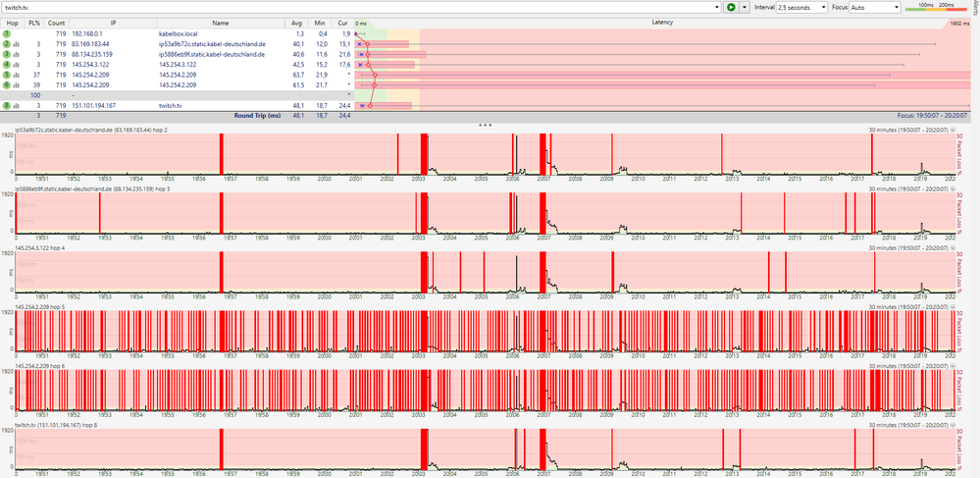Toggle the timeline graph icon for hop 2
Screen dimensions: 980x478
click(16, 44)
